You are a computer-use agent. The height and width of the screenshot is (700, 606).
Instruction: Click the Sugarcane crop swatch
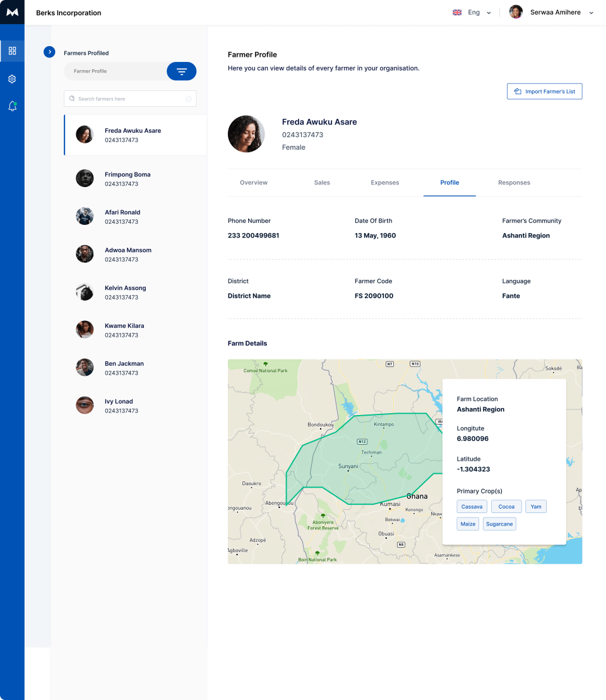tap(499, 524)
